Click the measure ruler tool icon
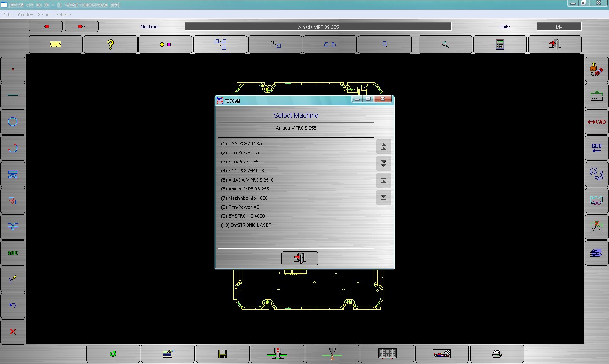This screenshot has height=364, width=609. 55,44
